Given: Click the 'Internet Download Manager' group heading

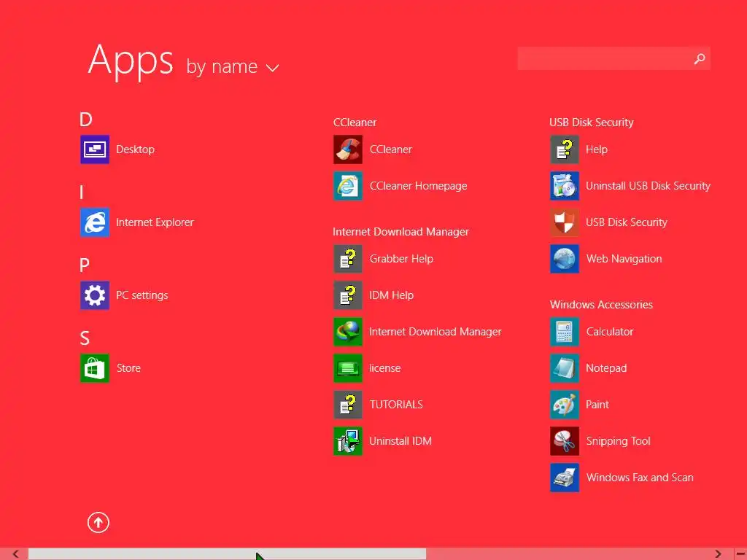Looking at the screenshot, I should click(x=400, y=232).
